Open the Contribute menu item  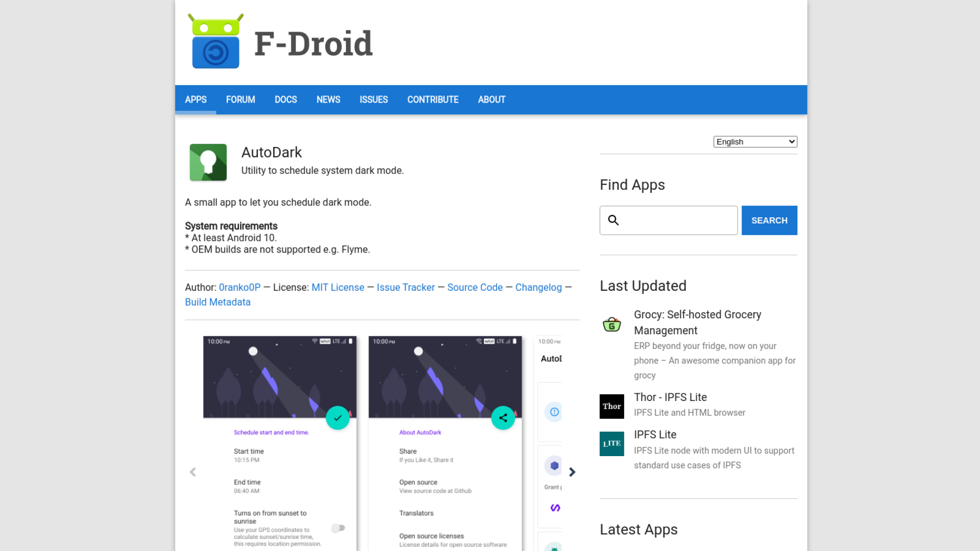[x=433, y=99]
